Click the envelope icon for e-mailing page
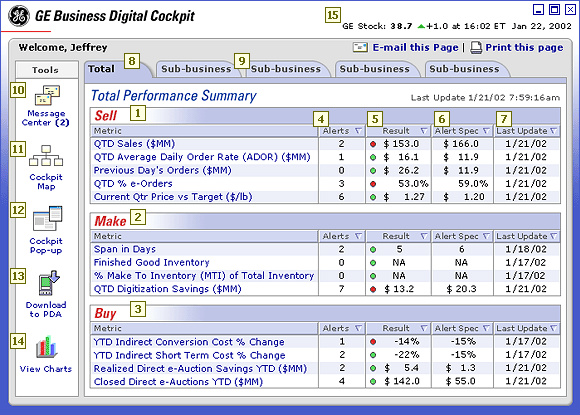This screenshot has height=415, width=580. pos(360,47)
